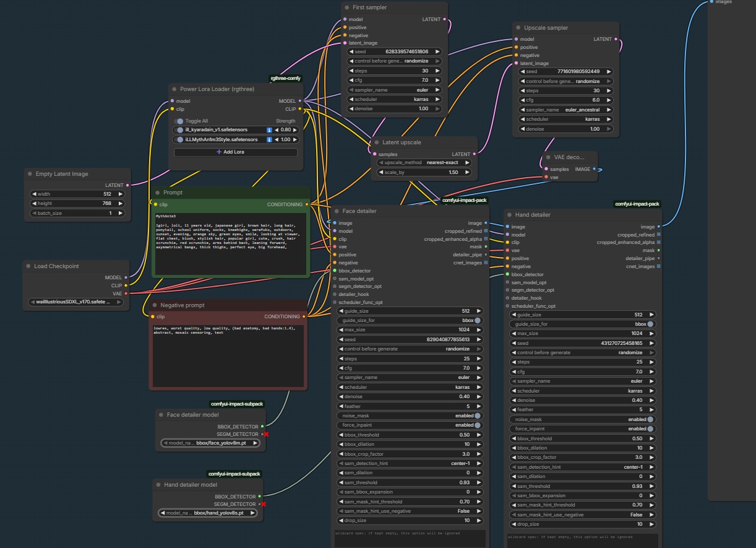
Task: Open model_name bbox/hand_yolov8s.pt dropdown
Action: click(x=208, y=513)
